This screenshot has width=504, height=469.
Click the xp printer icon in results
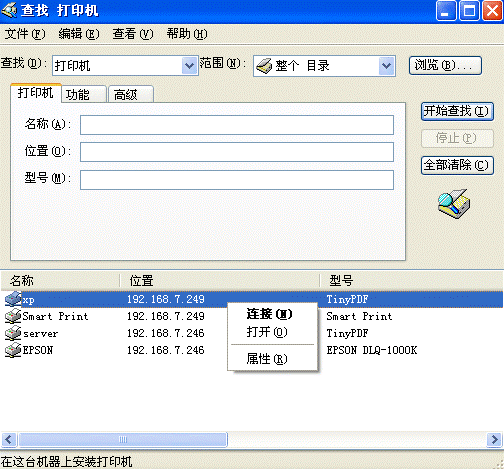point(13,299)
